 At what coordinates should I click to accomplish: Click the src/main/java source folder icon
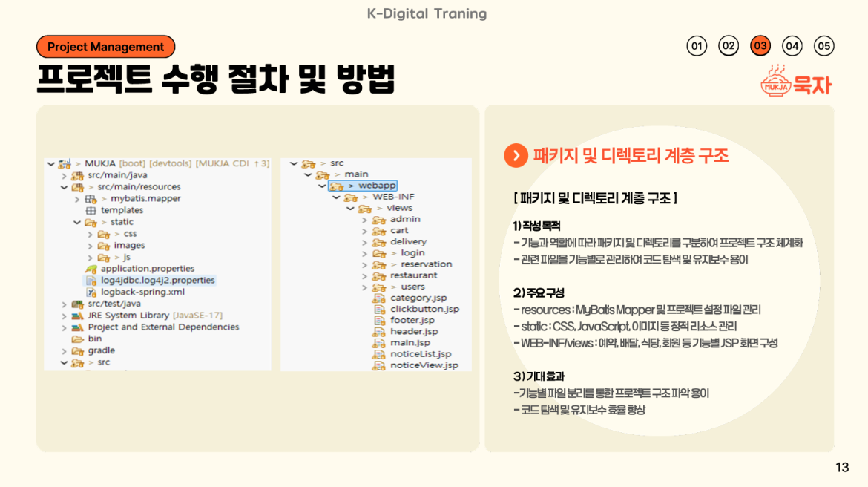point(77,176)
